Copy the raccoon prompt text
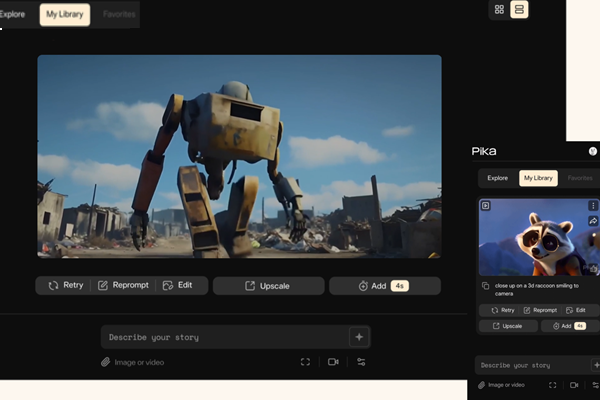 click(485, 286)
